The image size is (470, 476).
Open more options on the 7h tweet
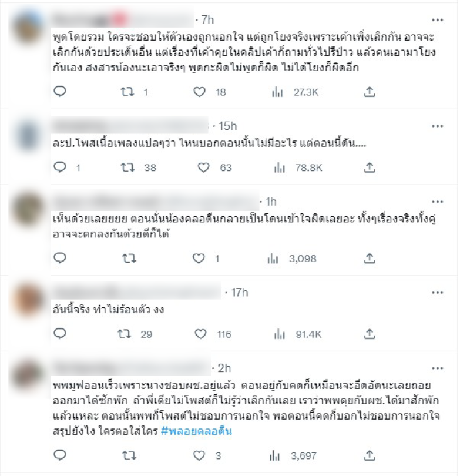437,20
